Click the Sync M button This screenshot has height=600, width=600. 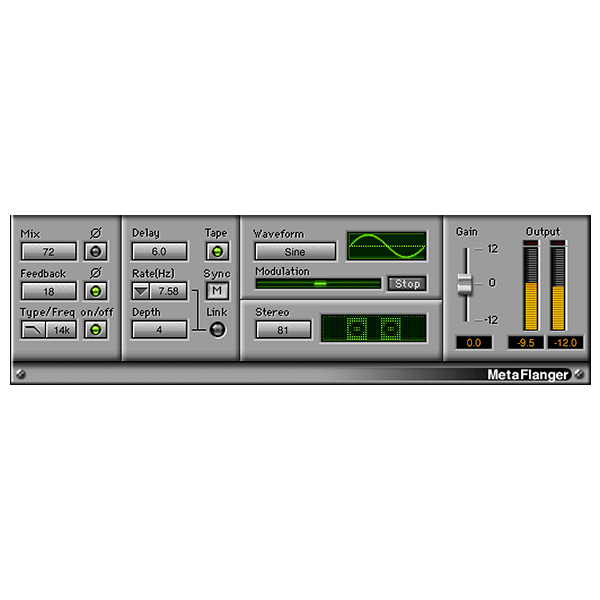(216, 291)
